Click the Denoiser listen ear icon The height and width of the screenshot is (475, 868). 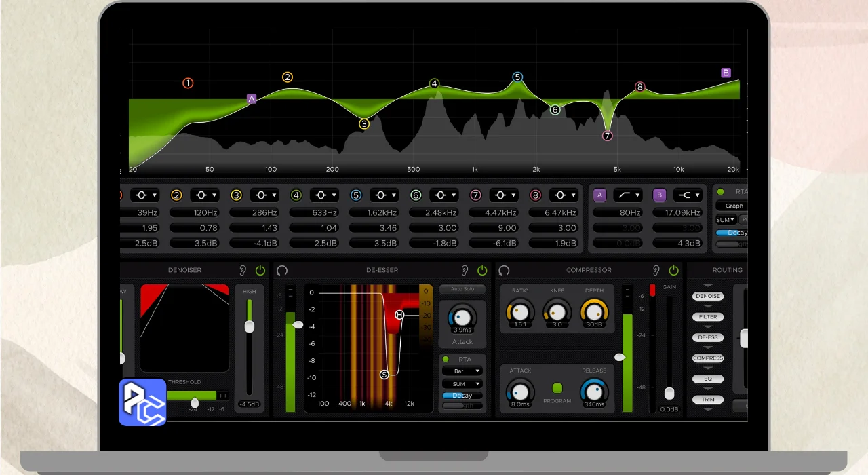(x=243, y=270)
